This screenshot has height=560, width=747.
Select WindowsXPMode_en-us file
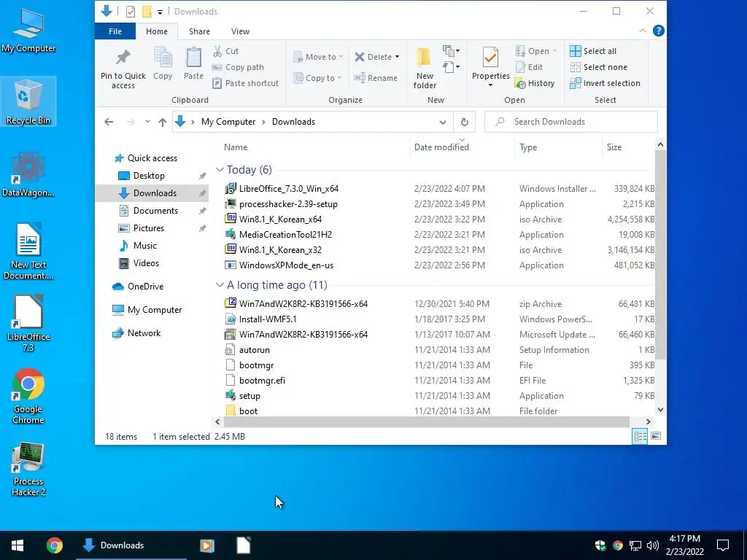tap(286, 265)
